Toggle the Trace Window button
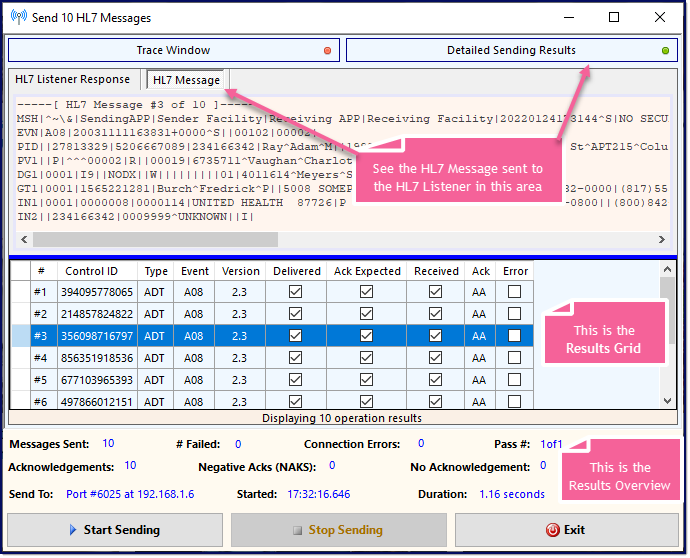Screen dimensions: 690x558 [x=174, y=50]
